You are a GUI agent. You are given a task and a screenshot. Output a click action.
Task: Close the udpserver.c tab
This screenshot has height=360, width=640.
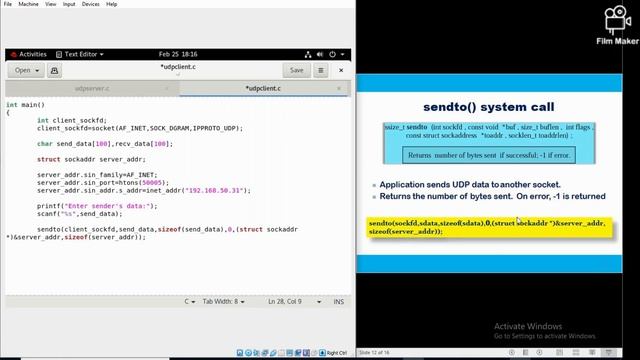point(167,89)
